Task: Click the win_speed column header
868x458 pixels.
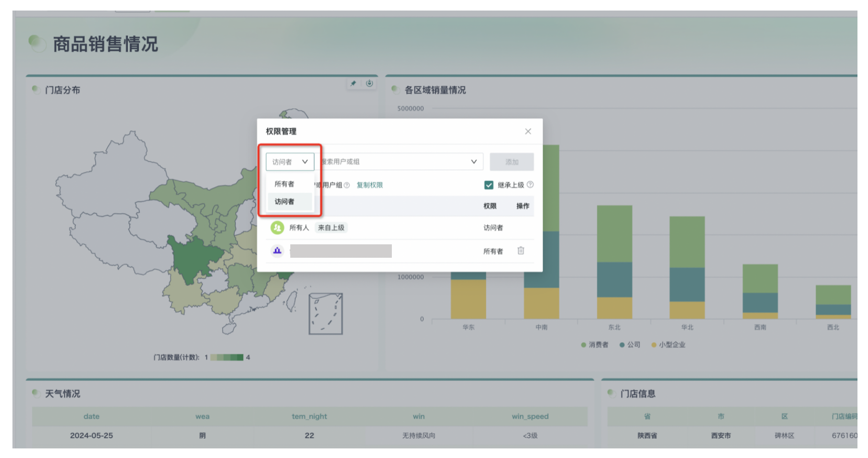Action: (x=530, y=416)
